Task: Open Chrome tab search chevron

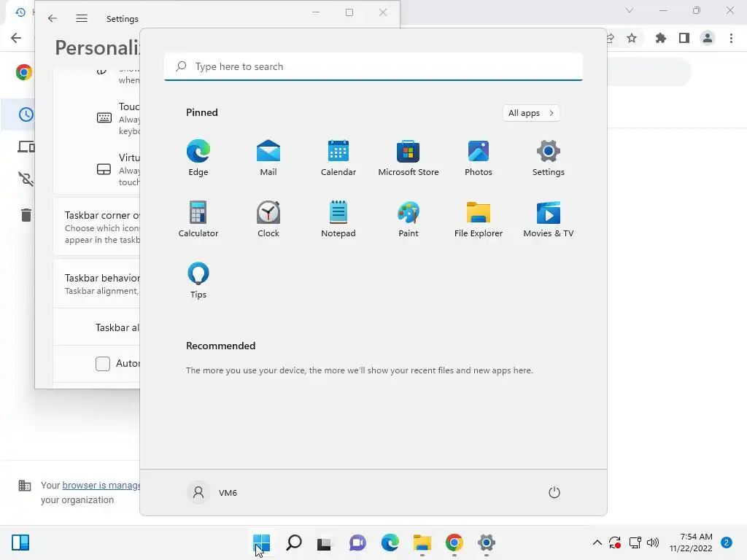Action: (630, 10)
